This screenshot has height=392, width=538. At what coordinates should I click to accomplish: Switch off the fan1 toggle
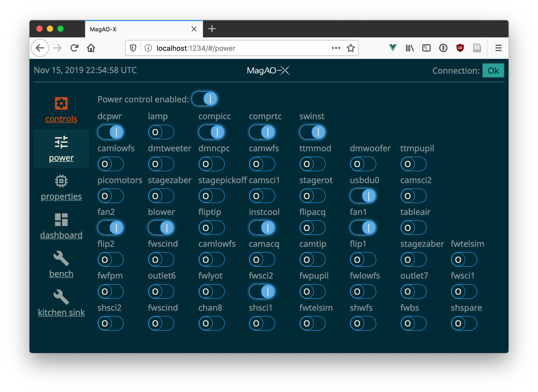(363, 228)
